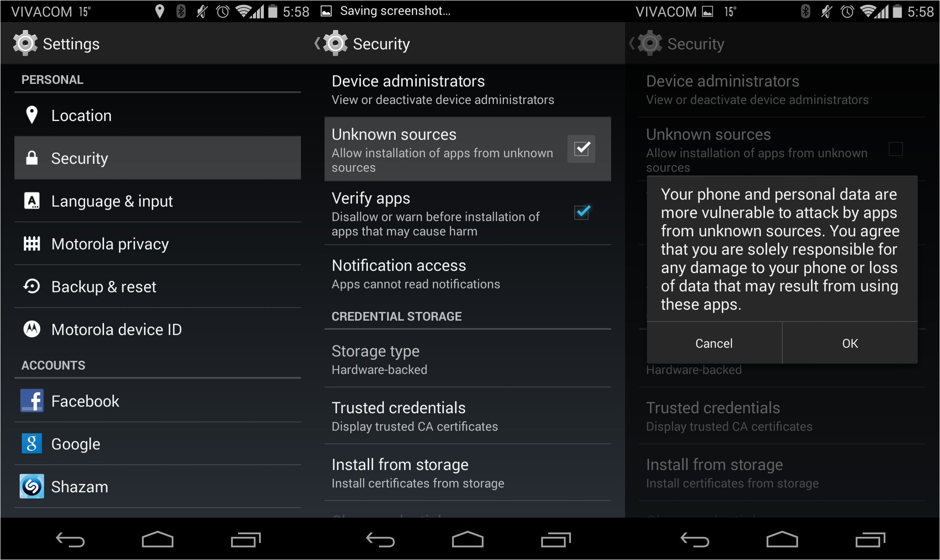Click the Facebook app icon
The image size is (940, 560).
coord(31,401)
